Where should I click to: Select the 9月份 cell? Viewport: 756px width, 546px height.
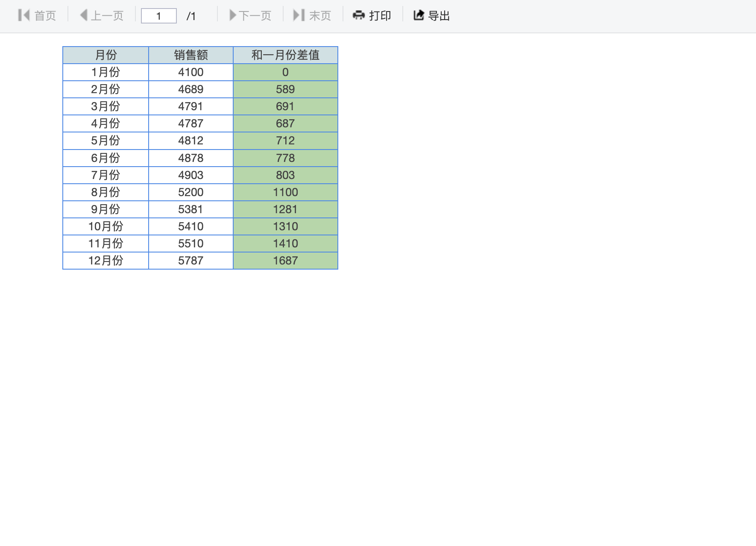tap(105, 209)
